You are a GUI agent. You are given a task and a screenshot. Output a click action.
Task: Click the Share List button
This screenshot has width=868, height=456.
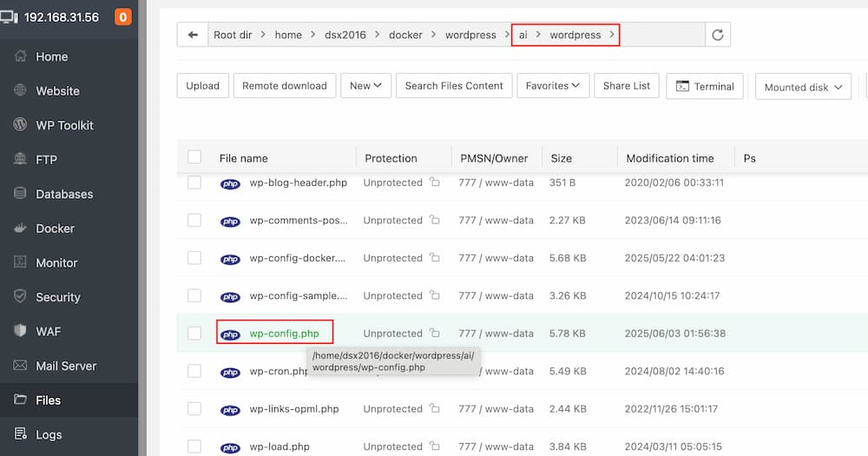[x=627, y=86]
